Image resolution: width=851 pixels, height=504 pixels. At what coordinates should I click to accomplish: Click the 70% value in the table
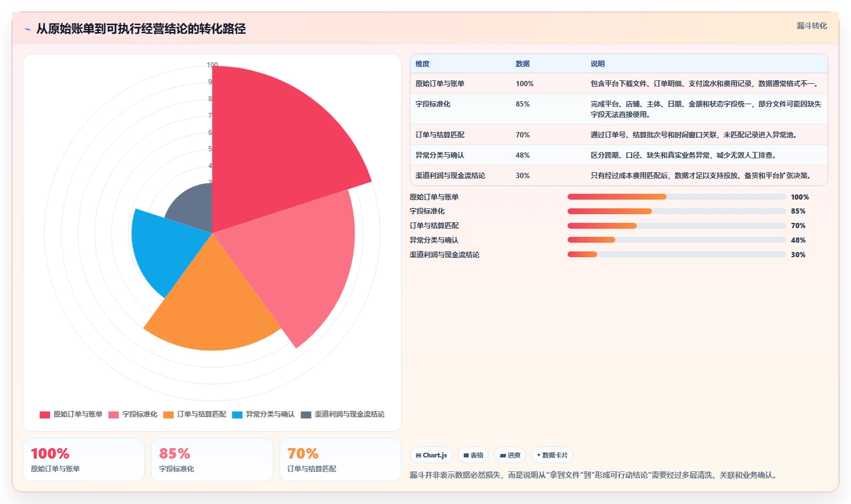(x=523, y=135)
